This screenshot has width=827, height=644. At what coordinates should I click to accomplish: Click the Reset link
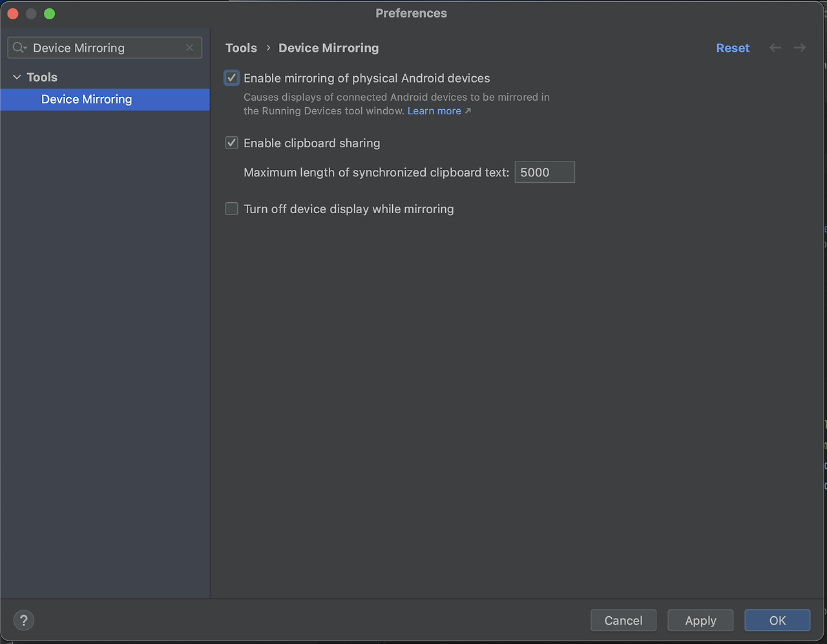point(733,47)
